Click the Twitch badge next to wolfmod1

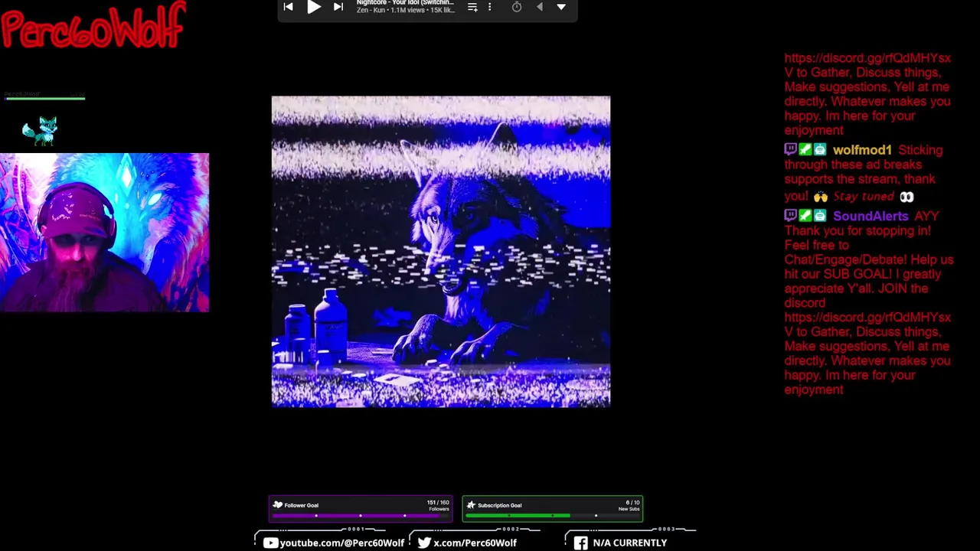(790, 150)
